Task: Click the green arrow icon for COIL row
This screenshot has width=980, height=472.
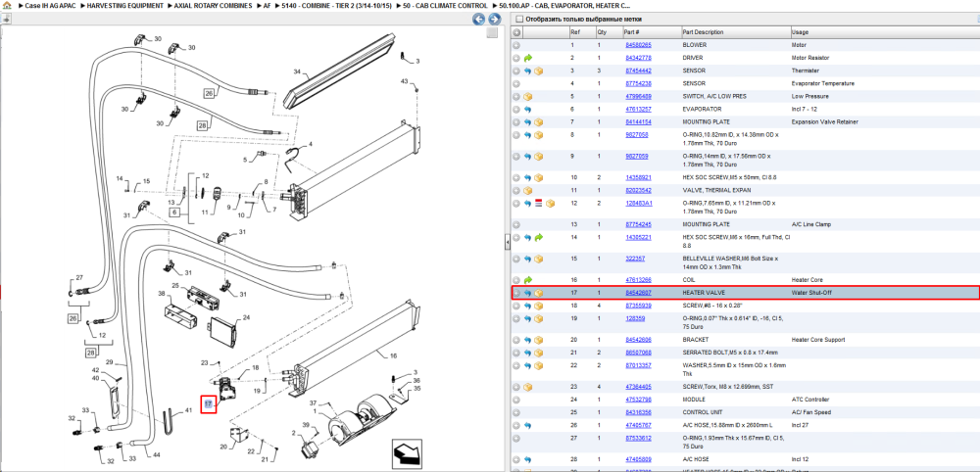Action: point(528,280)
